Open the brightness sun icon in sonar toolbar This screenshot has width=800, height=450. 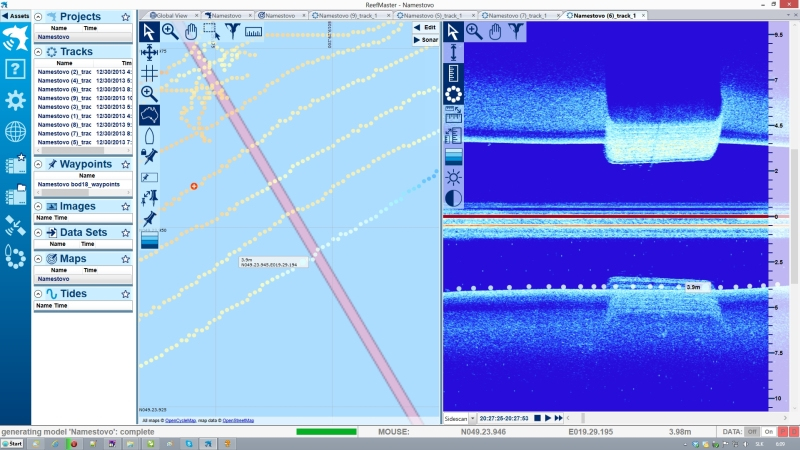click(454, 177)
